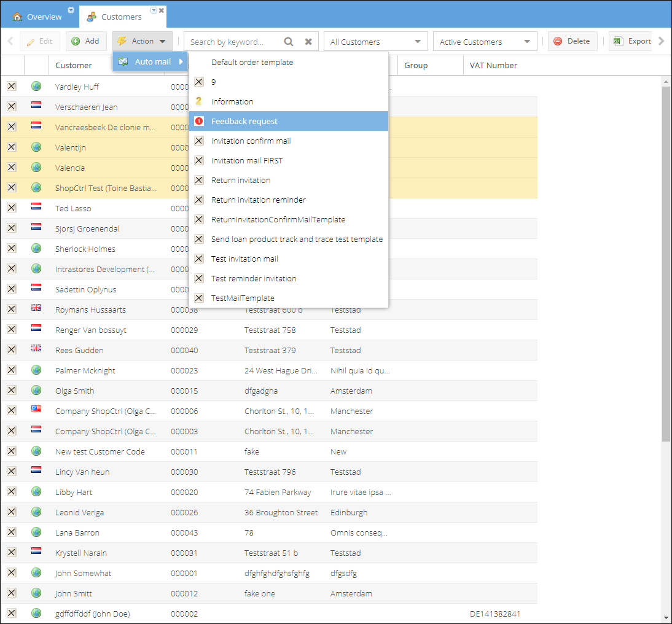Click the Delete button
Image resolution: width=672 pixels, height=624 pixels.
click(572, 41)
